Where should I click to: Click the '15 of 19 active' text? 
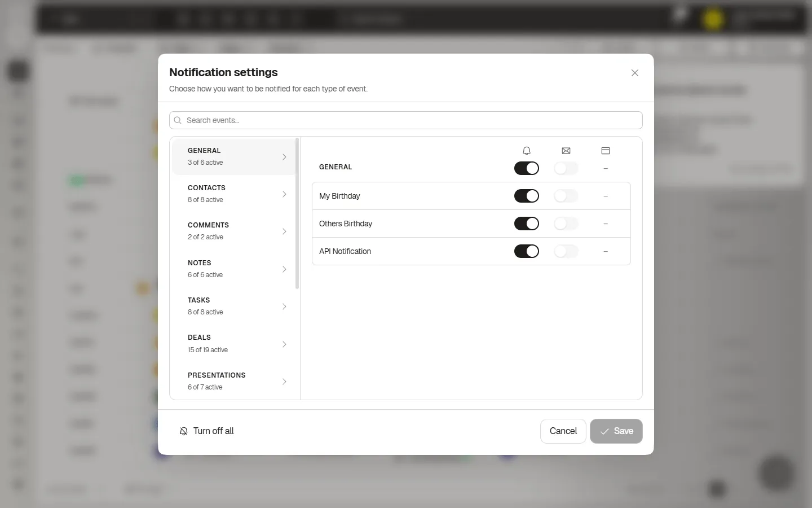pyautogui.click(x=208, y=350)
